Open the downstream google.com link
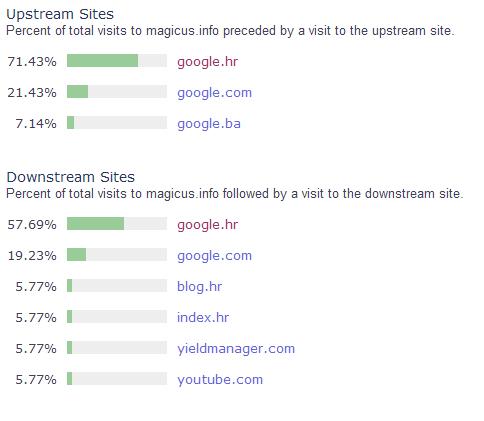 click(214, 256)
